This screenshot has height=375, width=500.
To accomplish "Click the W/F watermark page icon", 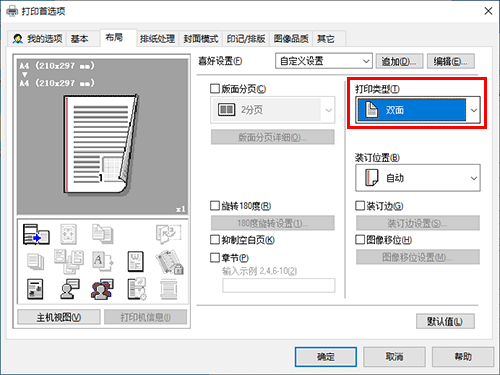I will (x=136, y=261).
